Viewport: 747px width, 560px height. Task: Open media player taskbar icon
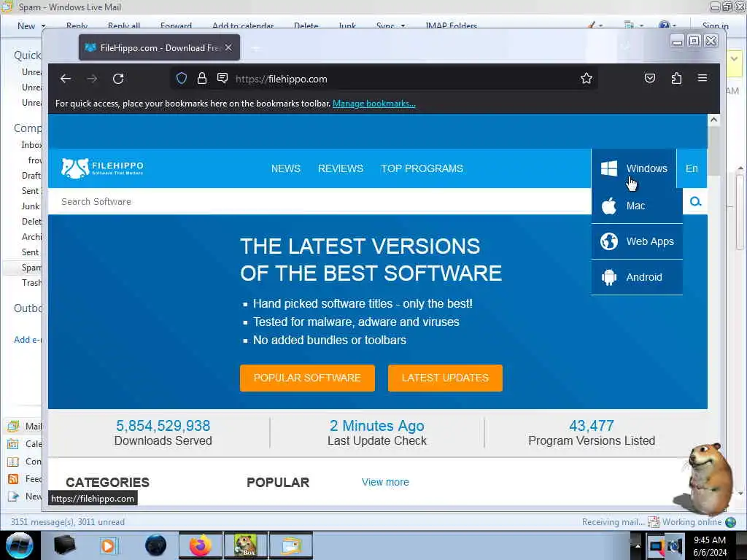click(109, 545)
